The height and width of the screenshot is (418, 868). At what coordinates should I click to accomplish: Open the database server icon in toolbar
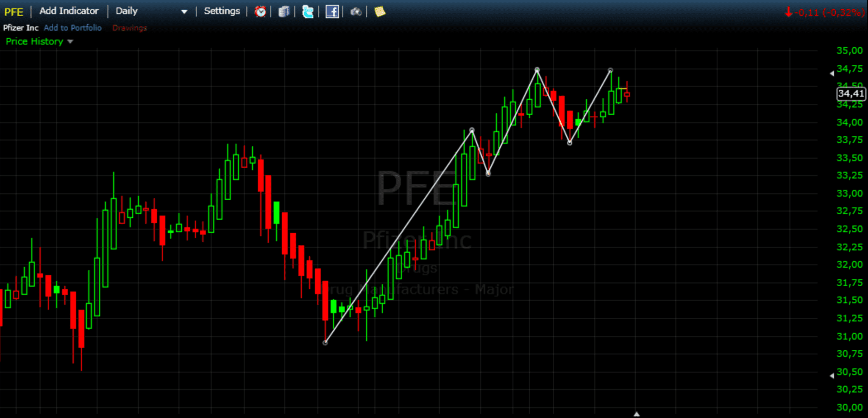284,11
